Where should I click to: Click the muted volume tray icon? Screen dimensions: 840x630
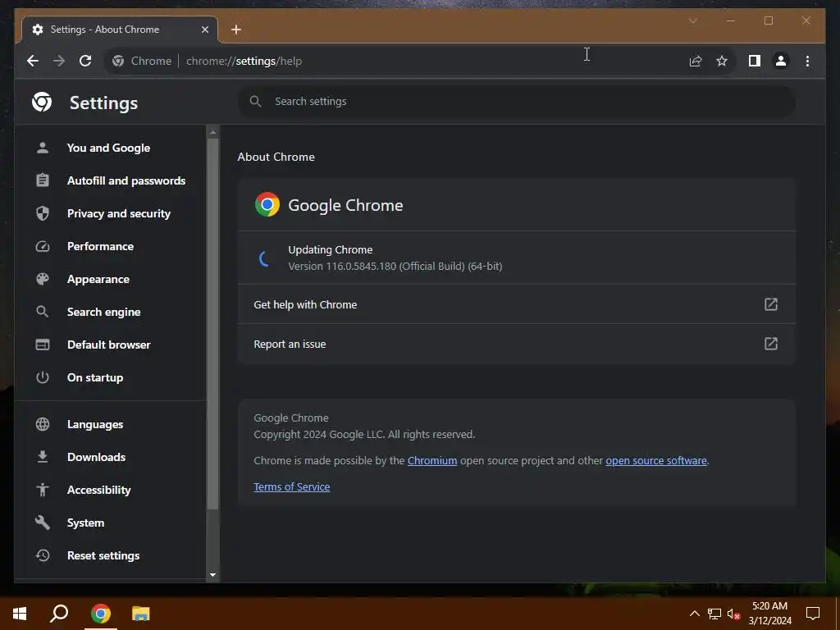pos(733,614)
